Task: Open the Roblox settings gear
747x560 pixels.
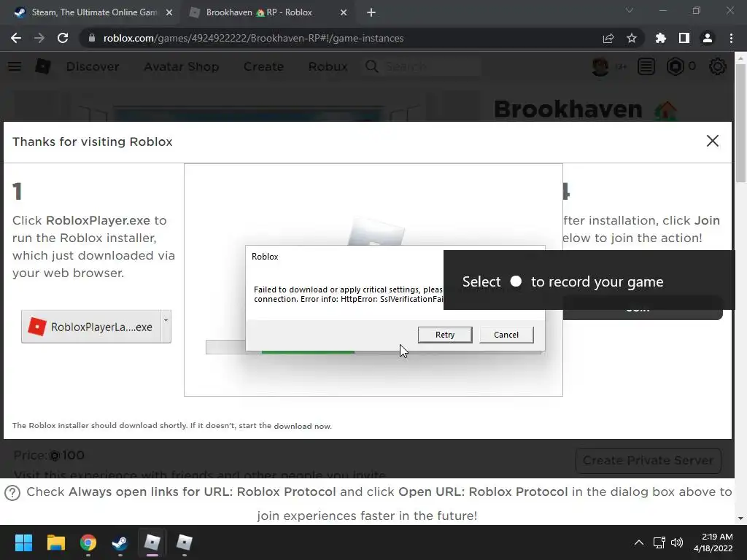Action: point(718,66)
